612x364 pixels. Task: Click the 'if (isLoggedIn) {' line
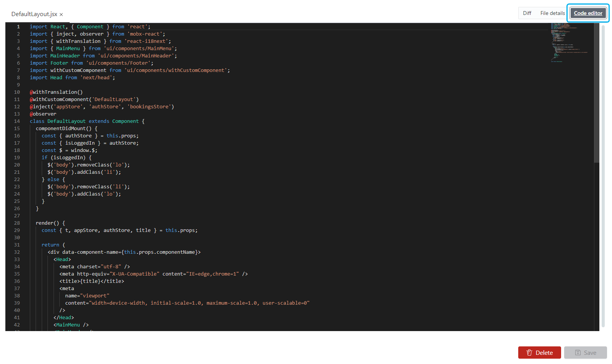(67, 158)
